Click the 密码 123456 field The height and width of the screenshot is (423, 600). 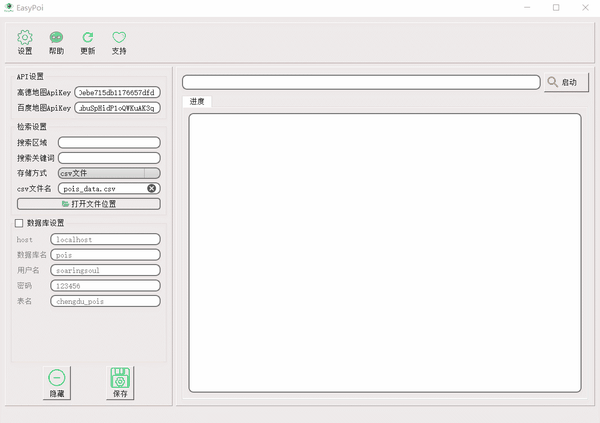105,286
